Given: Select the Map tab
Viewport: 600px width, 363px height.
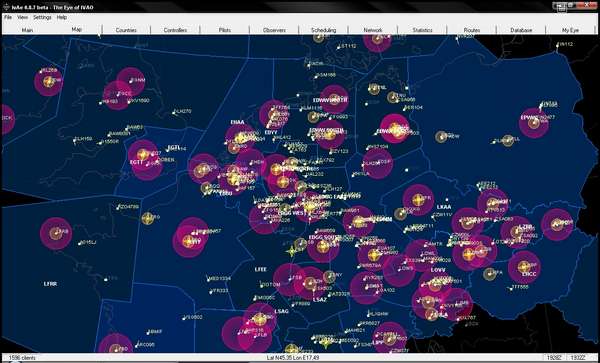Looking at the screenshot, I should tap(77, 29).
